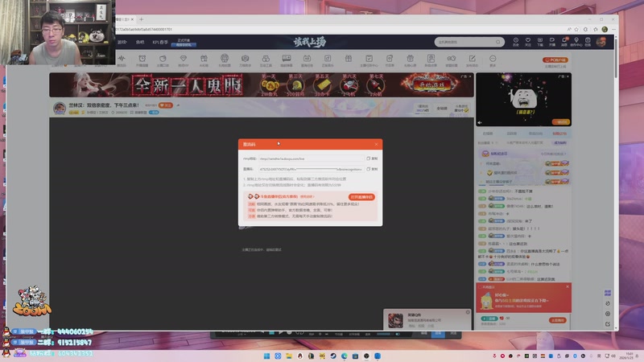
Task: Click the PC客户端 orange button
Action: pos(555,60)
